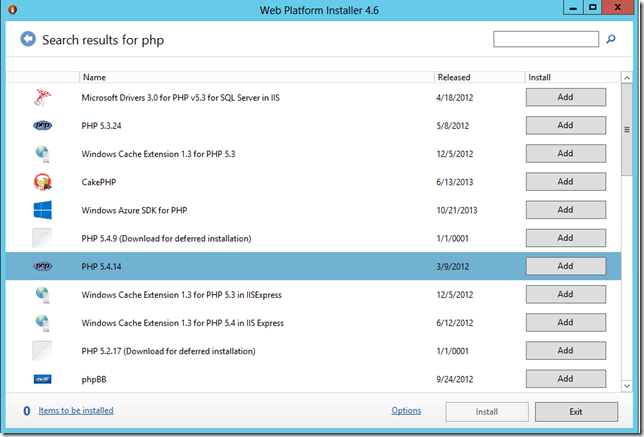The height and width of the screenshot is (437, 644).
Task: Click release date 3/9/2012
Action: (x=453, y=267)
